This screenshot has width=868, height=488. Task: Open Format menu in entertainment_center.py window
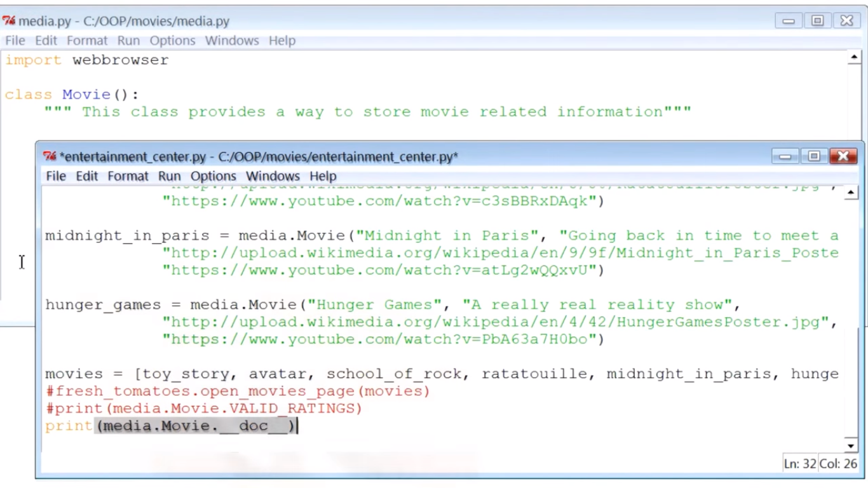point(128,176)
